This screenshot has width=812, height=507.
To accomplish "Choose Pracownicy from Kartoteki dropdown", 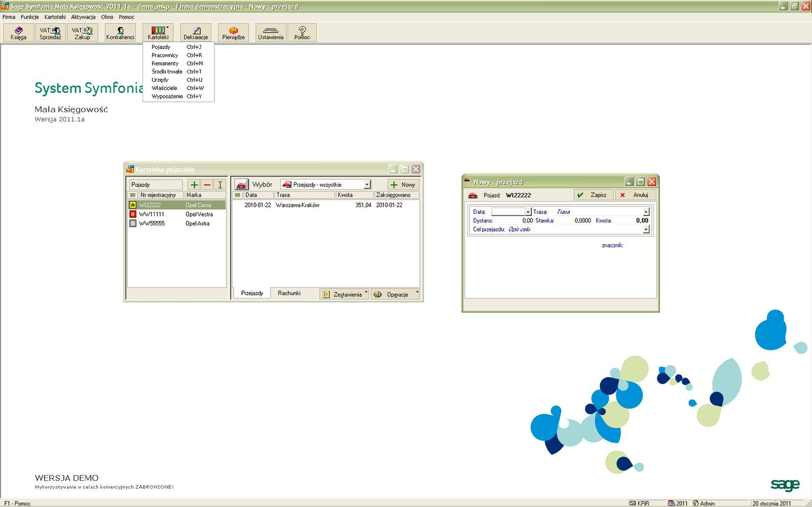I will pyautogui.click(x=178, y=55).
